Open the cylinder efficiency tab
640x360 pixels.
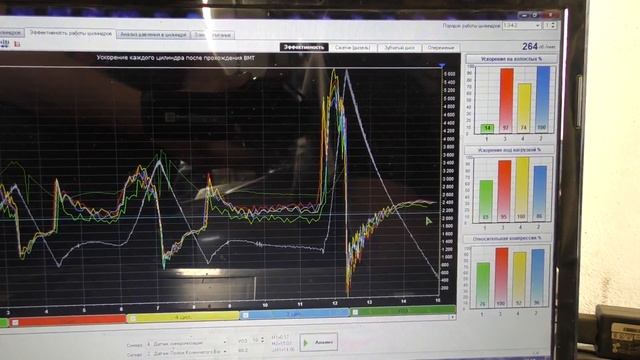[x=71, y=33]
